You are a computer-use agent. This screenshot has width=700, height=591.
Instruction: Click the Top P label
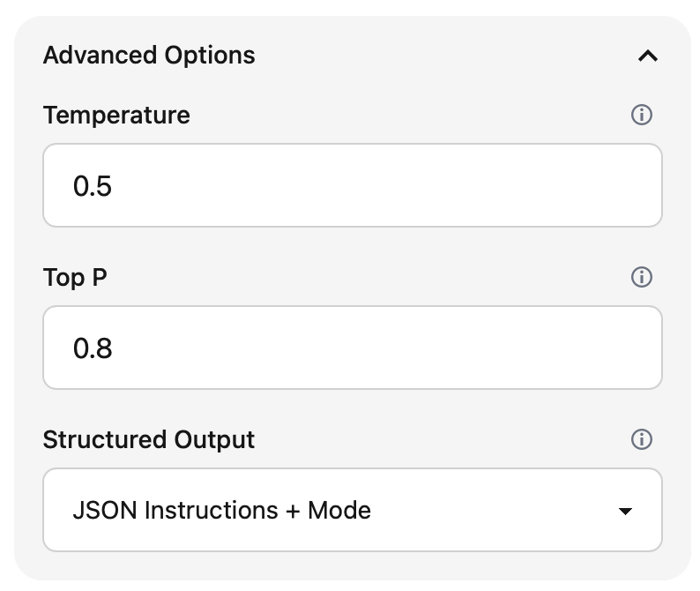click(75, 277)
